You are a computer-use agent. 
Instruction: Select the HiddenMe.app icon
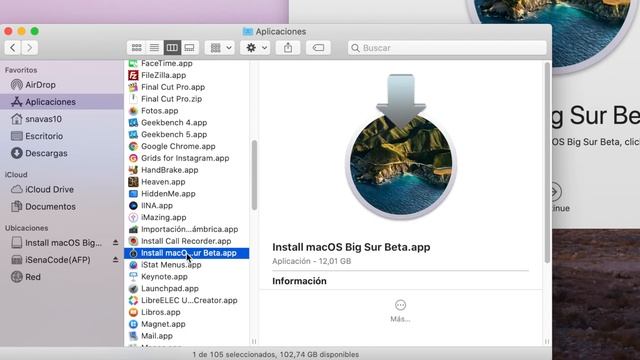[x=133, y=193]
